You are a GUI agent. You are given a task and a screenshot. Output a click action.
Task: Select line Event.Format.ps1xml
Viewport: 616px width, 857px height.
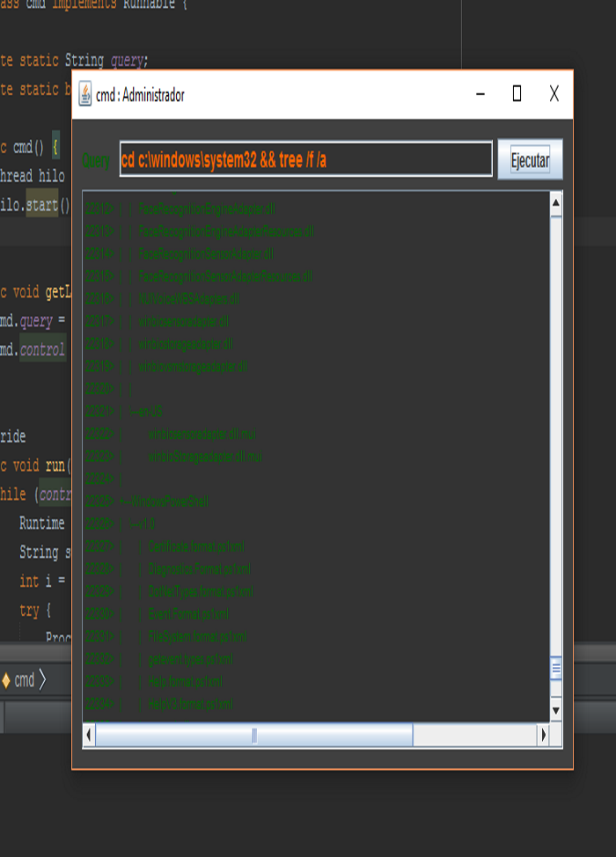(188, 614)
